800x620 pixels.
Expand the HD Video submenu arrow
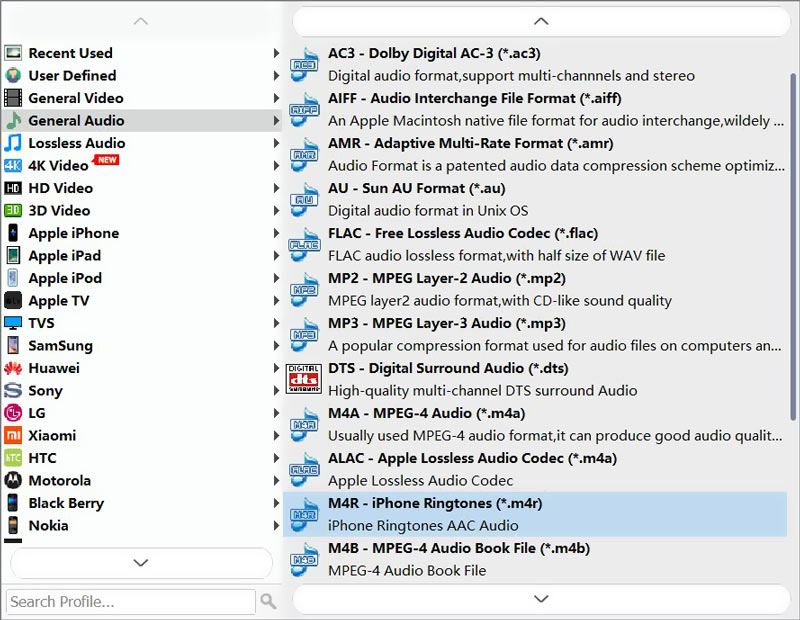276,188
